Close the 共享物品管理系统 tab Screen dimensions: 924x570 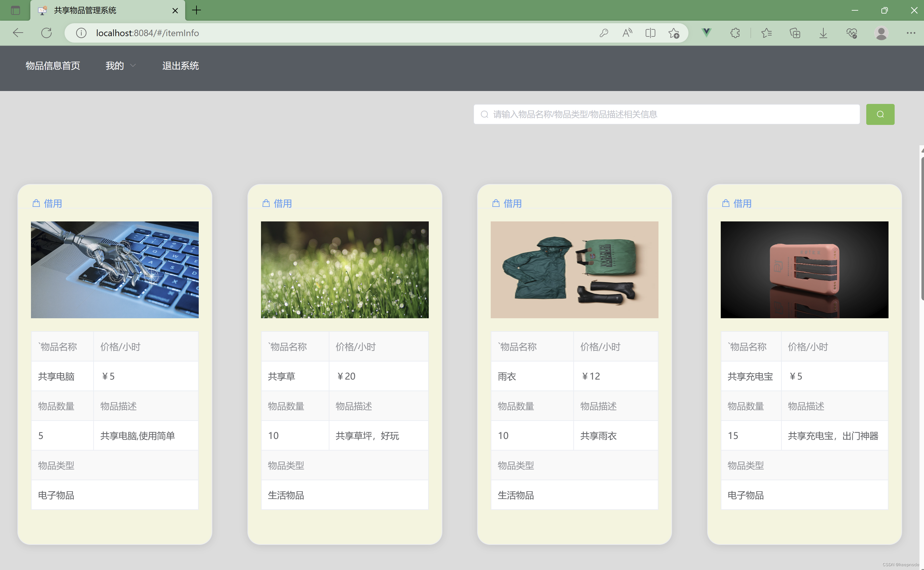tap(175, 11)
